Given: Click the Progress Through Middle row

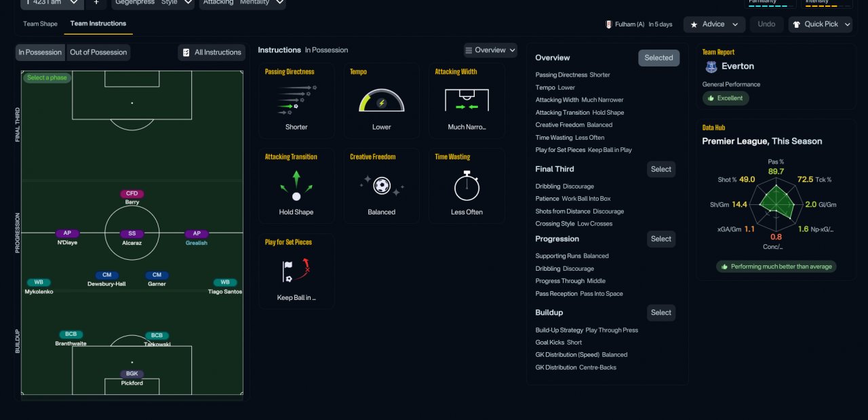Looking at the screenshot, I should pyautogui.click(x=570, y=281).
